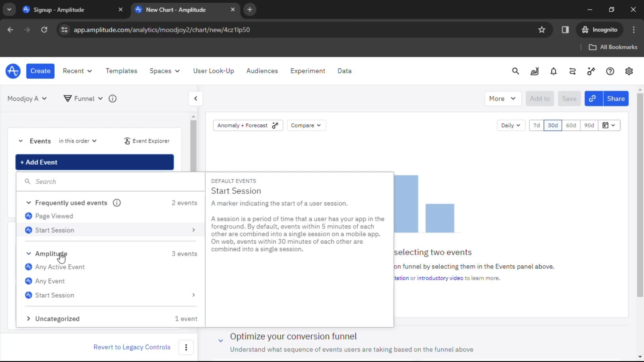Open the Experiment page
The width and height of the screenshot is (644, 362).
click(x=308, y=71)
